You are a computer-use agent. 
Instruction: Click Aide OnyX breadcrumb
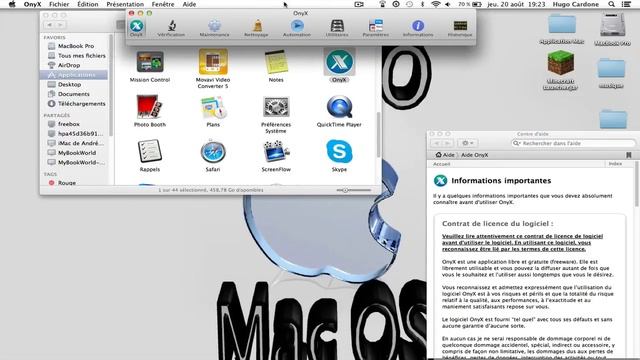[474, 155]
